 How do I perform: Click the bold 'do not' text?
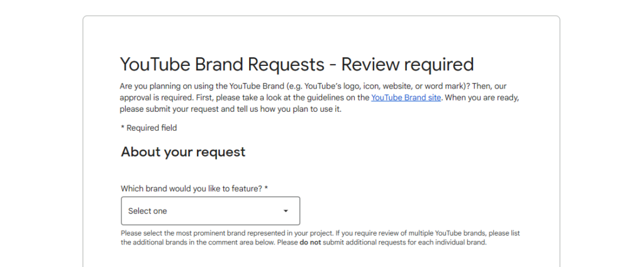[x=311, y=242]
